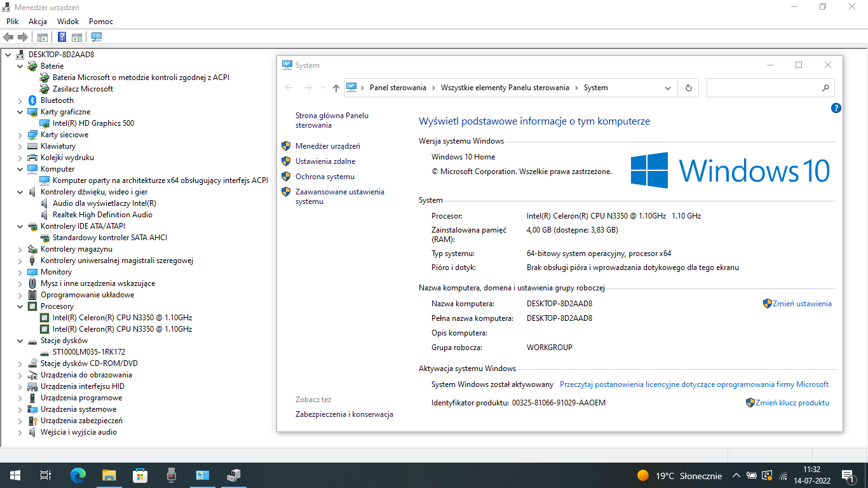Image resolution: width=868 pixels, height=488 pixels.
Task: Expand the Klawiatury category
Action: pos(20,146)
